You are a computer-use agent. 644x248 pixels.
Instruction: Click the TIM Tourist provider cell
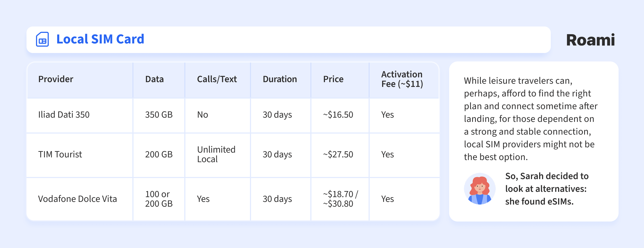tap(60, 154)
